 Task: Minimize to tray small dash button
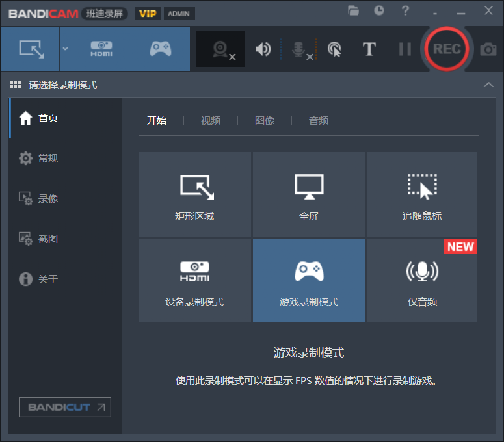click(435, 14)
